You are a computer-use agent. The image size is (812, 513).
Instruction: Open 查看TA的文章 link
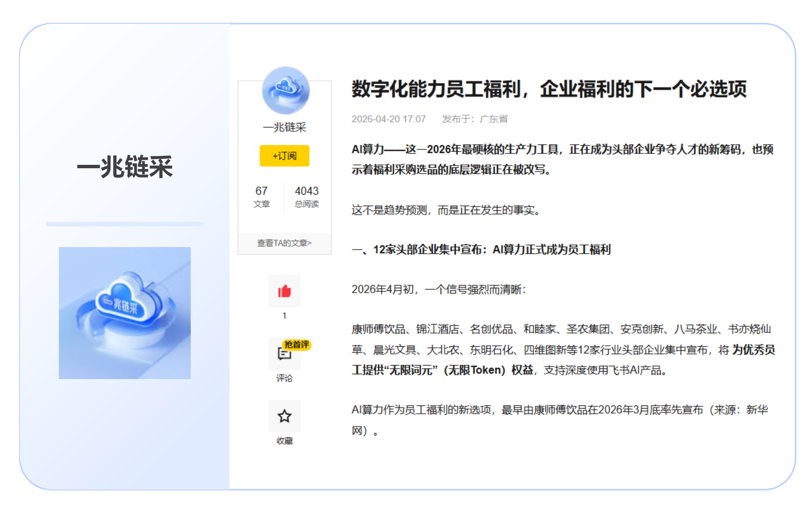tap(284, 243)
